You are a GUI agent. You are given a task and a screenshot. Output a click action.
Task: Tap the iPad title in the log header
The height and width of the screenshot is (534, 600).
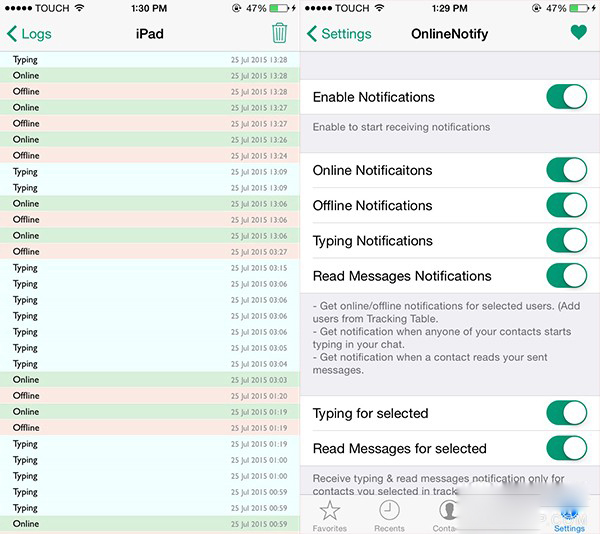point(150,34)
